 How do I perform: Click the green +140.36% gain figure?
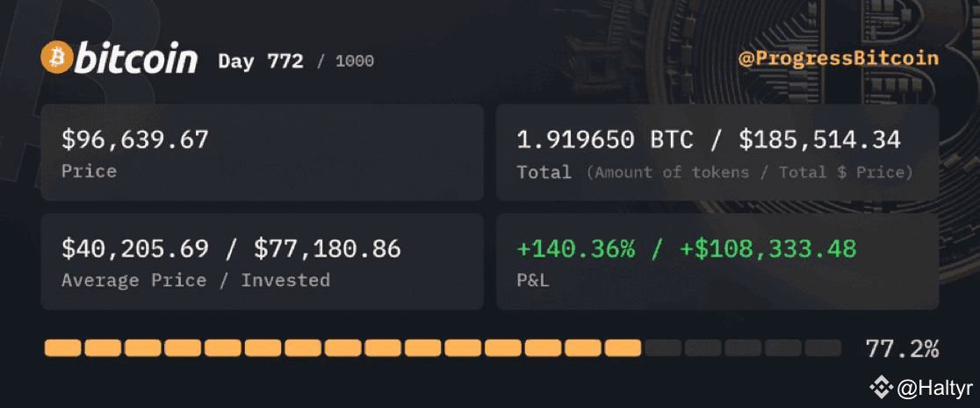[x=575, y=248]
